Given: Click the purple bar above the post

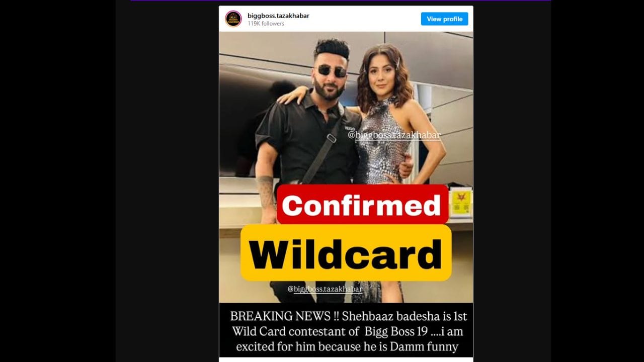Looking at the screenshot, I should tap(341, 1).
